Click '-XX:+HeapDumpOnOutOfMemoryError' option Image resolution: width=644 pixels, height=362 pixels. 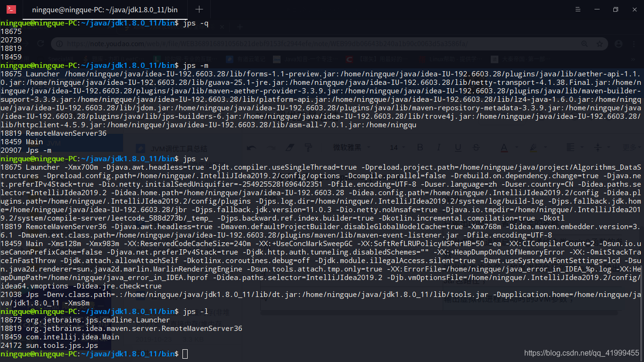point(499,252)
